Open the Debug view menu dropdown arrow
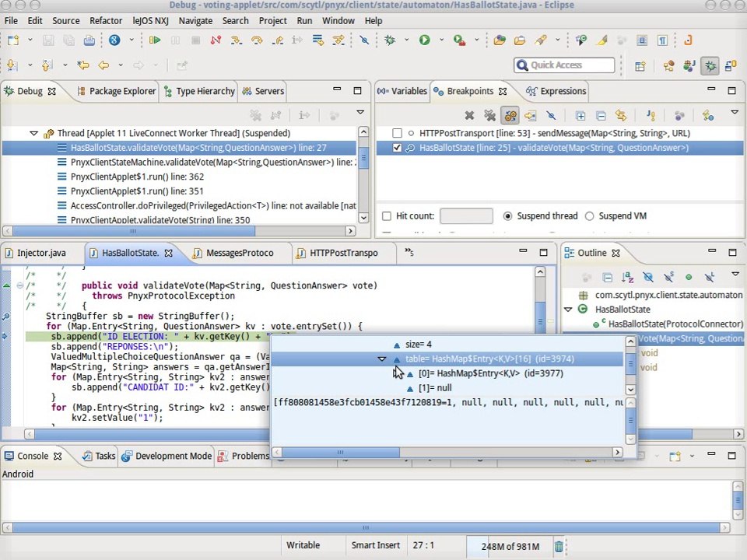The width and height of the screenshot is (747, 560). coord(360,112)
